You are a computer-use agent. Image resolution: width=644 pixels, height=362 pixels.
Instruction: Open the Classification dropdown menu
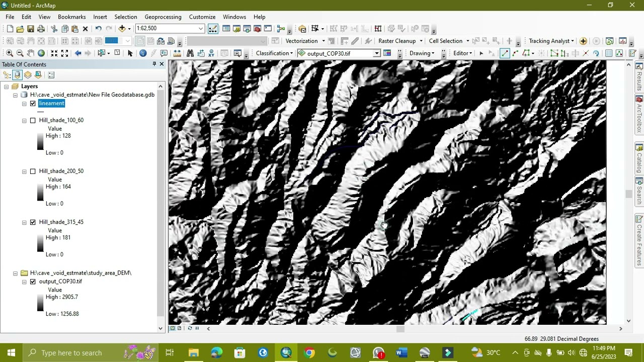pos(274,53)
